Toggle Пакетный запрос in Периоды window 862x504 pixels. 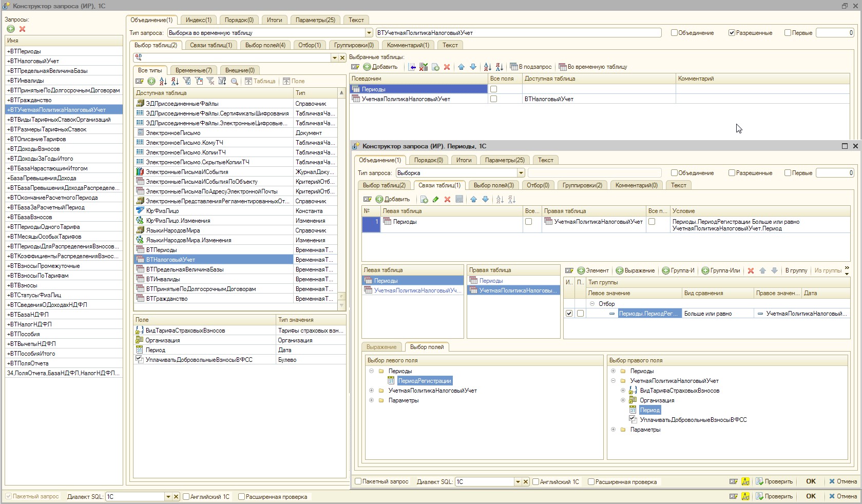[x=358, y=481]
